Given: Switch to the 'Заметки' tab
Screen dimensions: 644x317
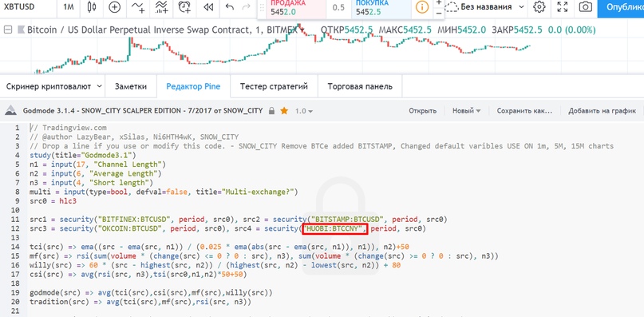Looking at the screenshot, I should 131,86.
